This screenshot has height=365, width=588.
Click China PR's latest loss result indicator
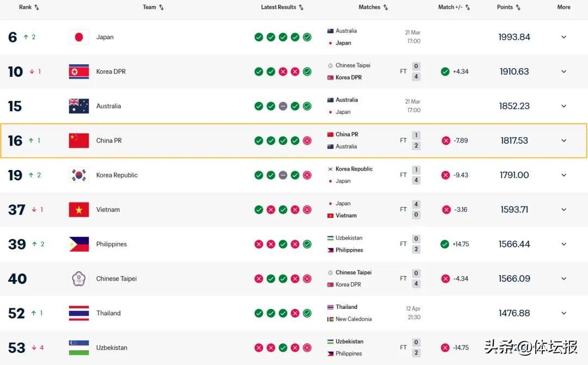307,141
